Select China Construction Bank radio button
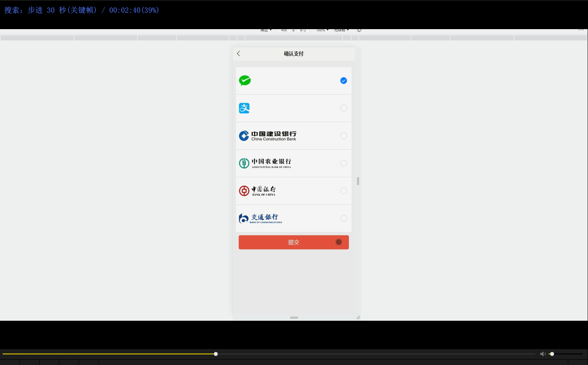Image resolution: width=588 pixels, height=365 pixels. 343,136
